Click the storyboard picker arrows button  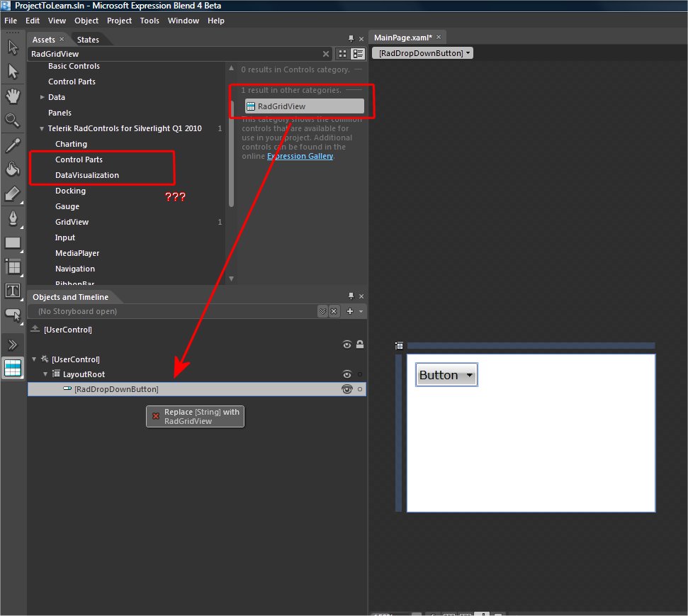pyautogui.click(x=323, y=311)
